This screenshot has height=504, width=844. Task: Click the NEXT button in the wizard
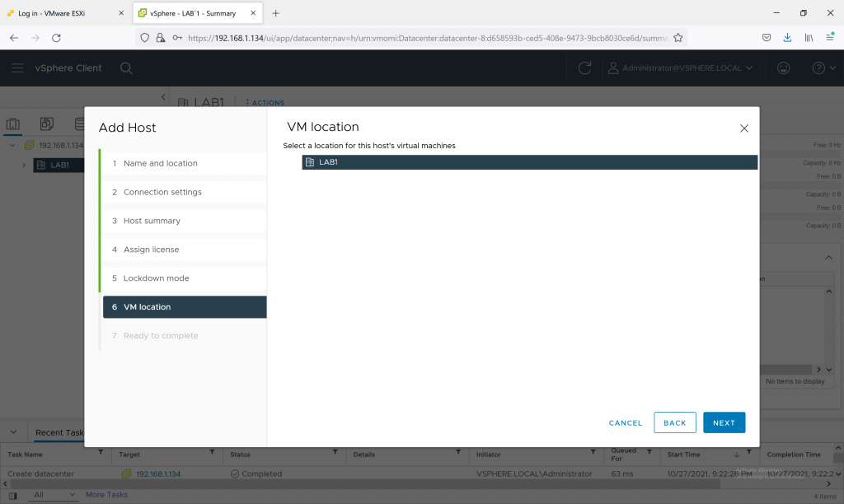click(724, 422)
